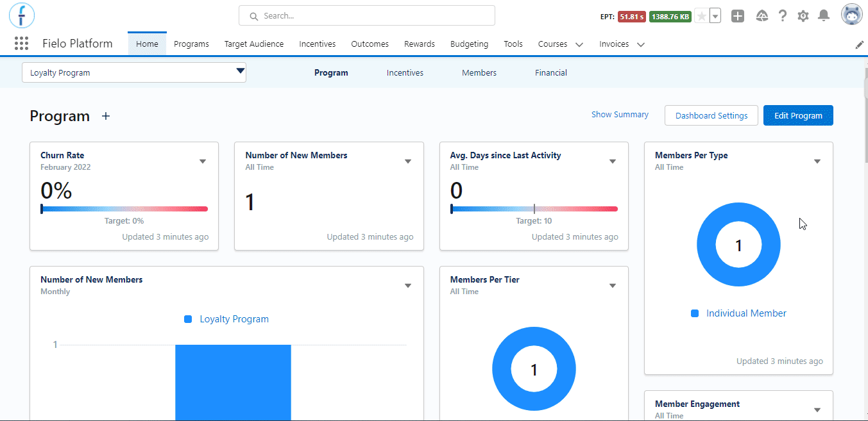Click the 1388.76 KB badge

tap(670, 17)
